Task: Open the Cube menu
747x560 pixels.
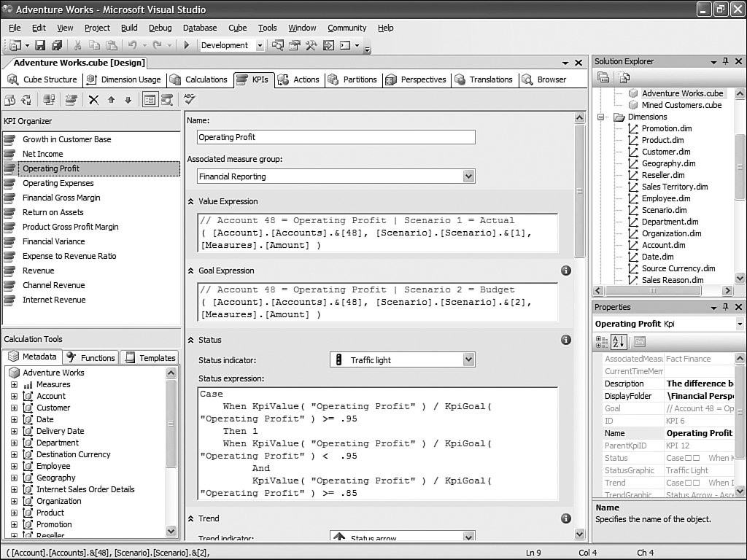Action: pyautogui.click(x=237, y=28)
